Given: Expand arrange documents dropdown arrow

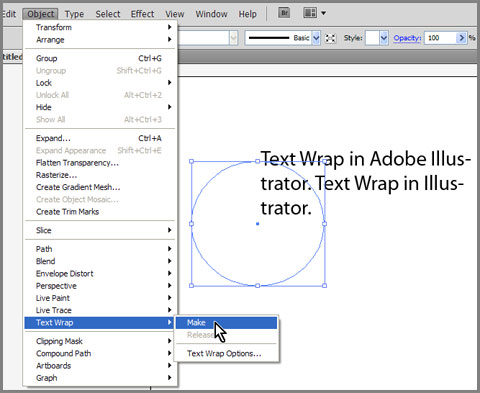Looking at the screenshot, I should click(323, 13).
